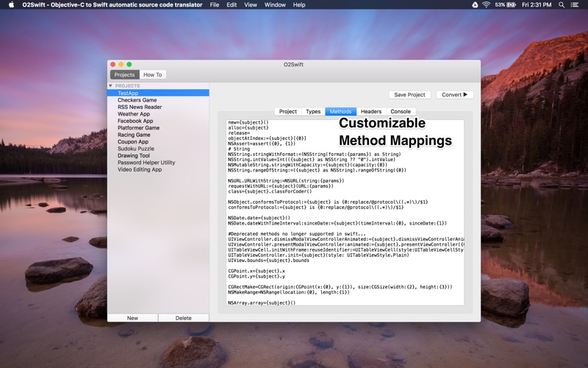
Task: Select the Project tab
Action: [x=287, y=112]
